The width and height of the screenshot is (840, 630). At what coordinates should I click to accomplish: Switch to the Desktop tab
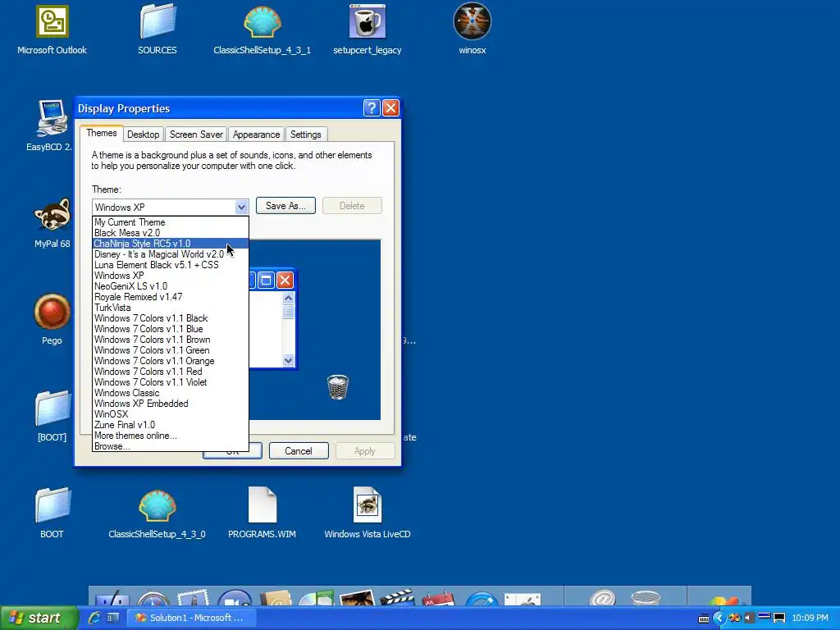click(x=143, y=134)
